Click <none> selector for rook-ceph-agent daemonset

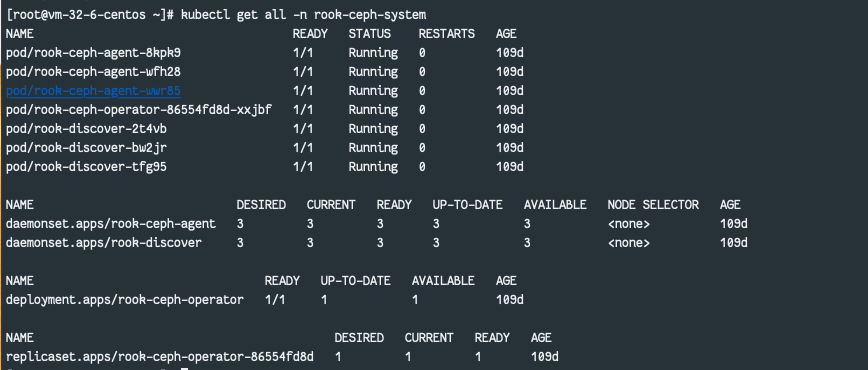[x=628, y=224]
